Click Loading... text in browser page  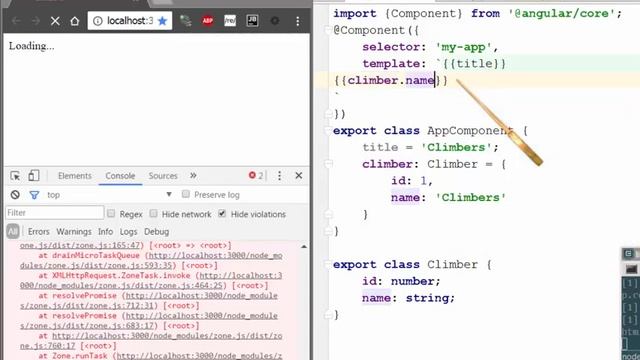[x=31, y=46]
